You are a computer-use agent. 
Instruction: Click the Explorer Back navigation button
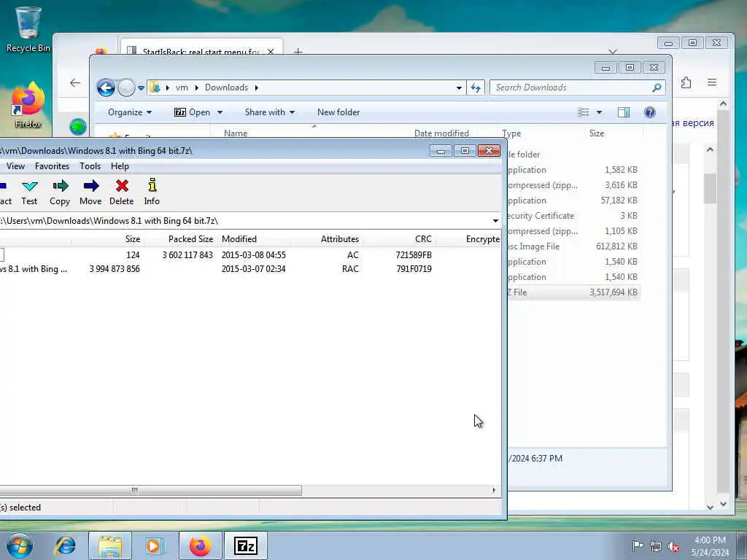click(106, 87)
